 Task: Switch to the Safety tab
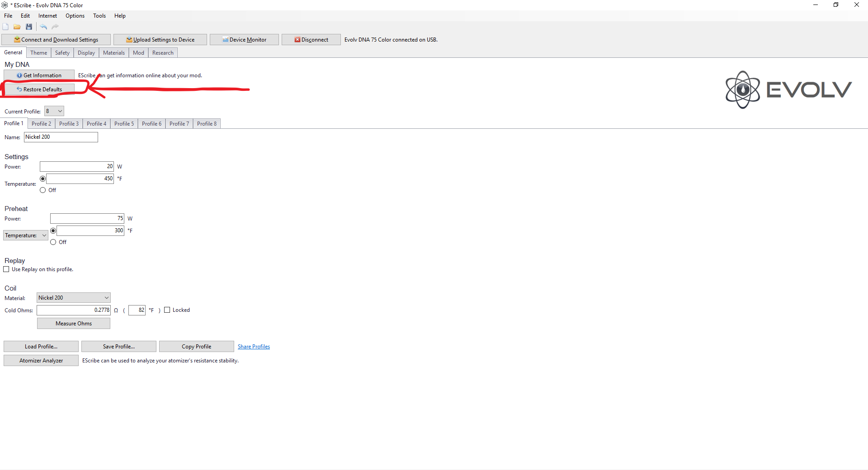coord(62,53)
